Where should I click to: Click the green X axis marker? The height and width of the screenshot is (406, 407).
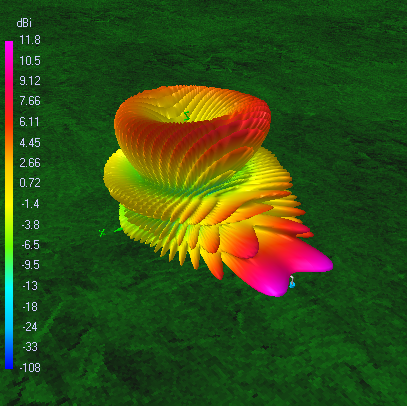tap(102, 232)
